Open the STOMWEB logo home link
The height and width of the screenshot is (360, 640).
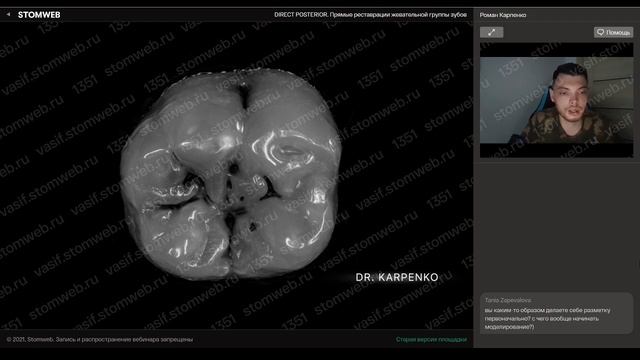[x=39, y=15]
